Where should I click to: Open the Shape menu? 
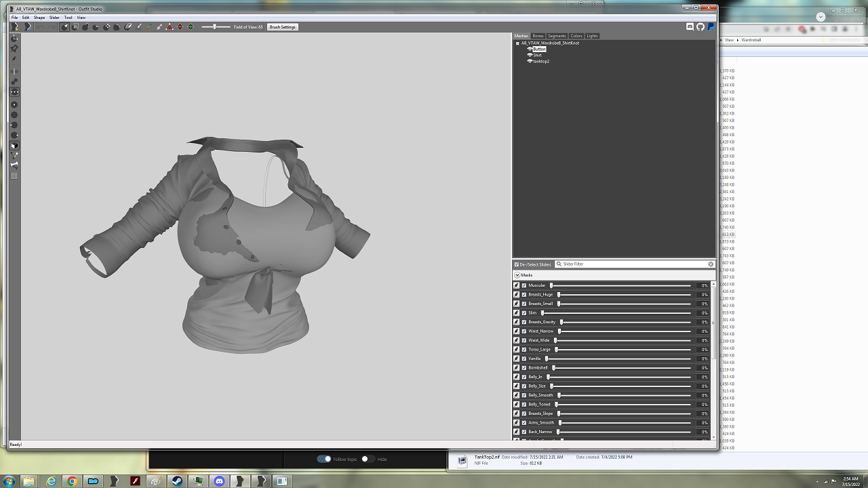39,18
